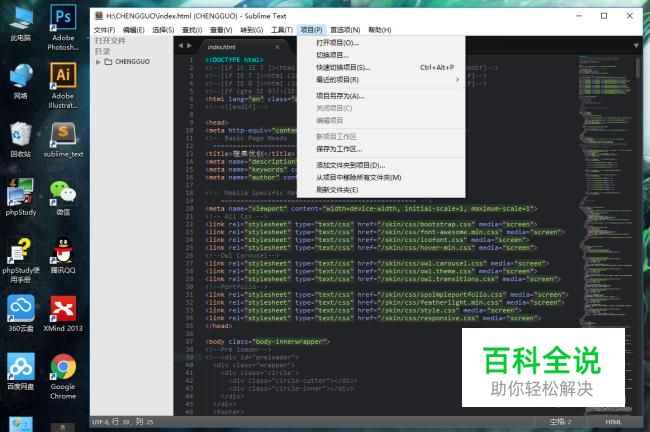
Task: Click the 目录 sidebar heading
Action: pyautogui.click(x=102, y=51)
